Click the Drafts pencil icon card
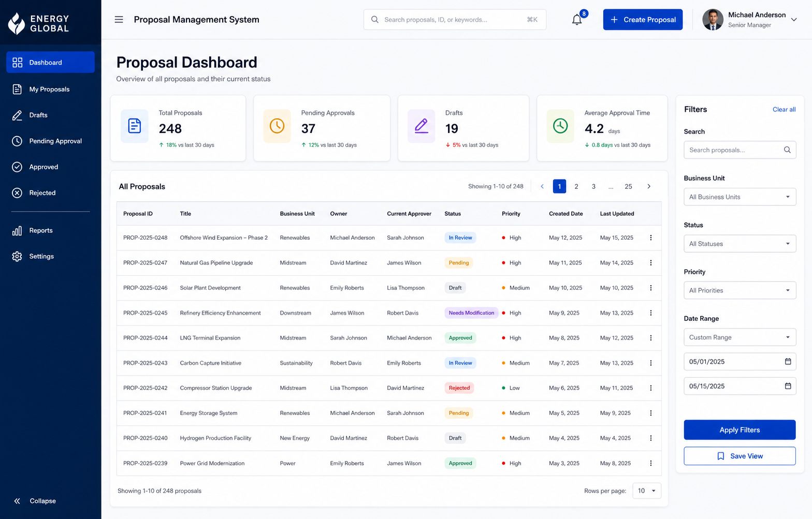Screen dimensions: 812x519 422,126
